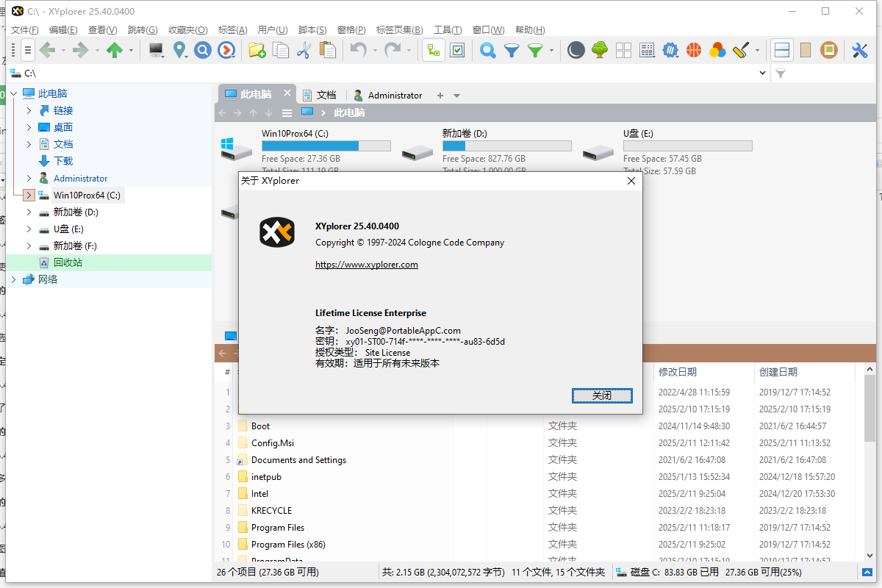Close the 此电脑 tab with its X
Image resolution: width=882 pixels, height=588 pixels.
pyautogui.click(x=287, y=93)
